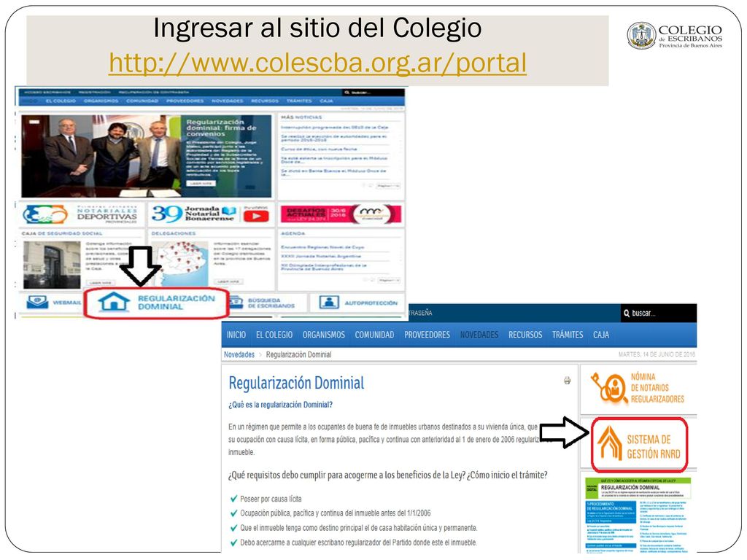Open the Notariales Deportivas banner logo
Screen dimensions: 747x560
[x=45, y=214]
